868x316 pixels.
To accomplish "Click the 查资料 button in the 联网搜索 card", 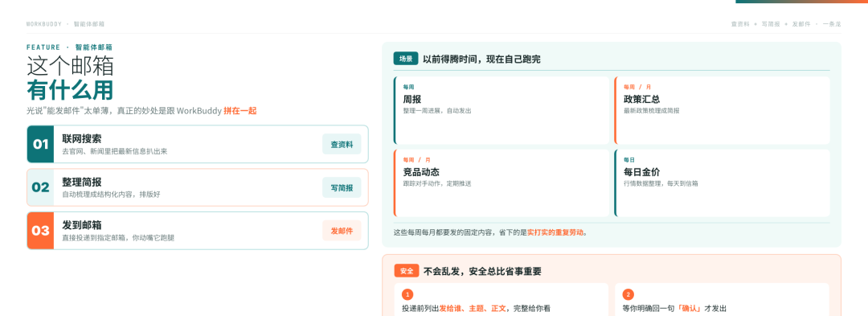I will coord(342,144).
